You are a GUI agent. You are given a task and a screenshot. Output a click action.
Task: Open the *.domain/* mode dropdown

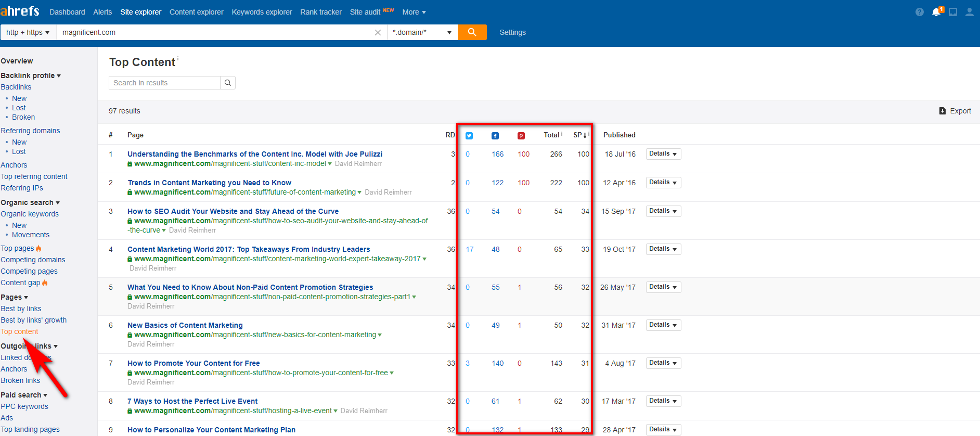422,32
